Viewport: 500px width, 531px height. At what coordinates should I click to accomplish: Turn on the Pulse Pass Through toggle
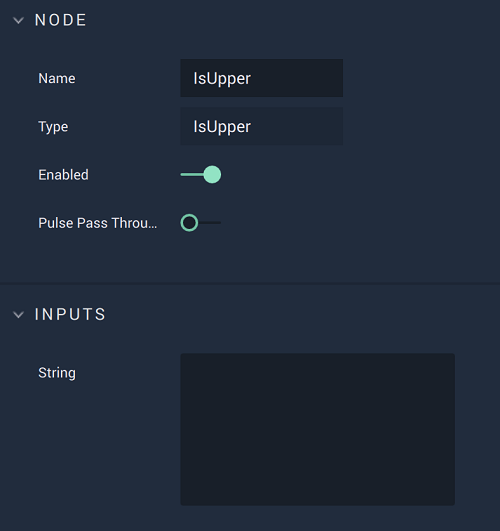(201, 223)
